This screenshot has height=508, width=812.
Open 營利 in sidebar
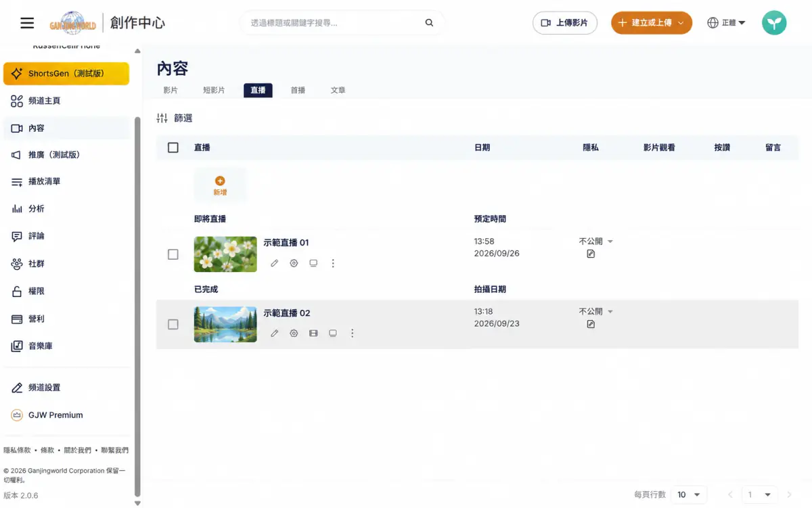point(66,319)
